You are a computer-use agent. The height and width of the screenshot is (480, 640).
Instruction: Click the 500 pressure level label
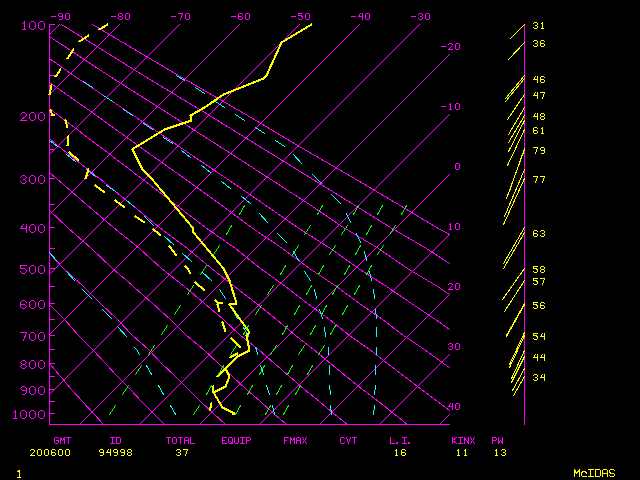pyautogui.click(x=33, y=269)
